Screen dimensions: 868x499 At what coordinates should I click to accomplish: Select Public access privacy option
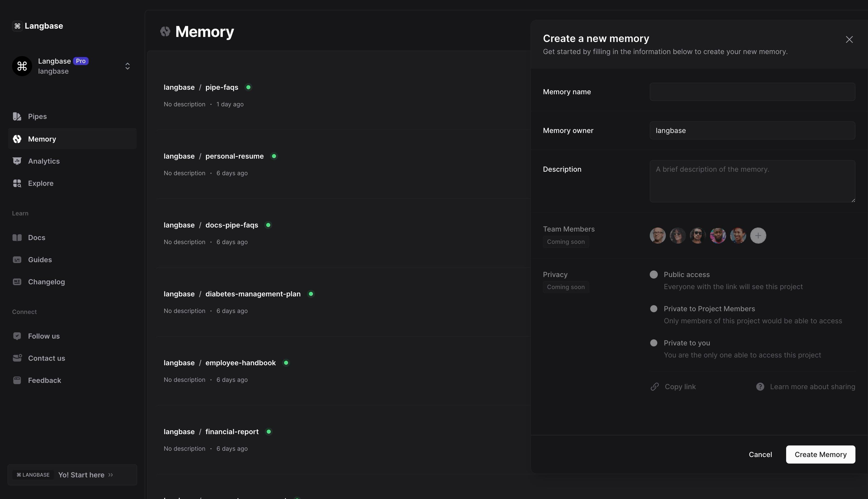[654, 274]
